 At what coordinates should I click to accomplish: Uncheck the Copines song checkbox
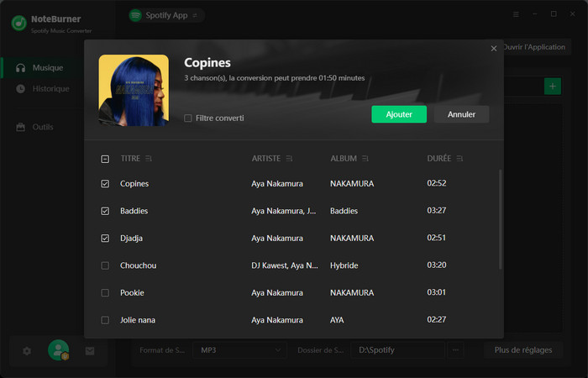pos(105,184)
